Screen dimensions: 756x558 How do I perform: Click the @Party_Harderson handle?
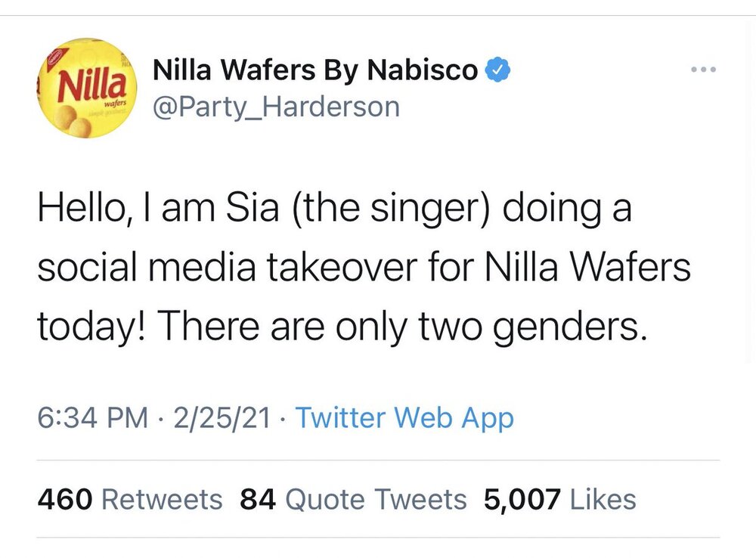(276, 107)
